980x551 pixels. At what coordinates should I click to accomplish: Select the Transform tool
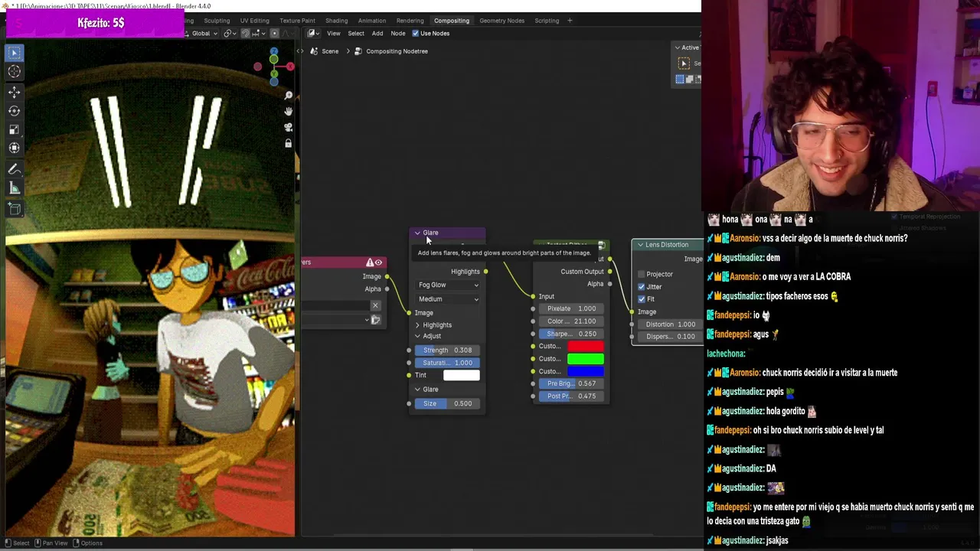click(15, 148)
